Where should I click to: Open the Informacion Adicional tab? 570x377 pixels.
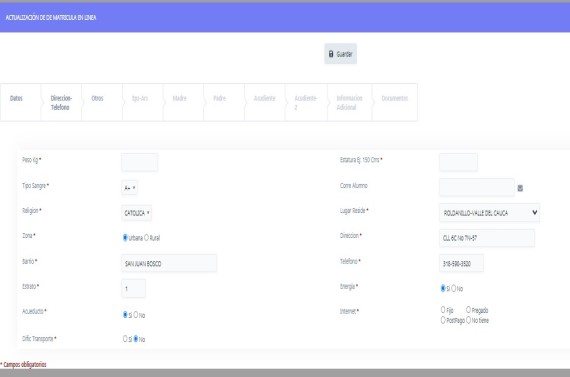(x=349, y=103)
